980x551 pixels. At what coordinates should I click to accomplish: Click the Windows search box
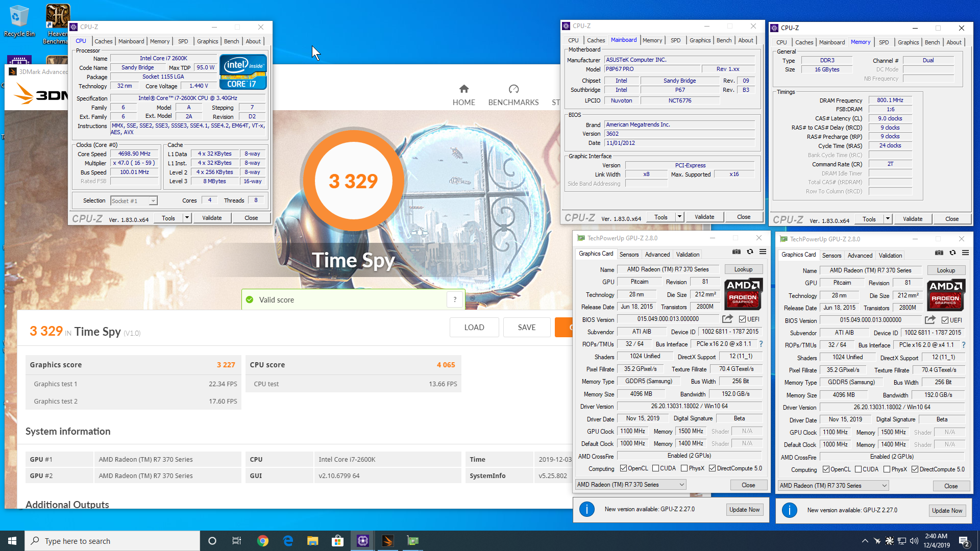coord(112,541)
